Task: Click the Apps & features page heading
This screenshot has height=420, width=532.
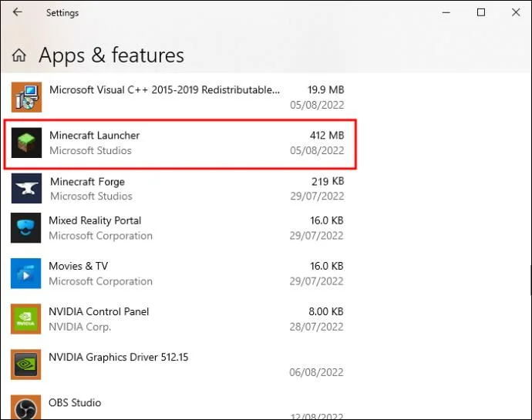Action: (x=111, y=55)
